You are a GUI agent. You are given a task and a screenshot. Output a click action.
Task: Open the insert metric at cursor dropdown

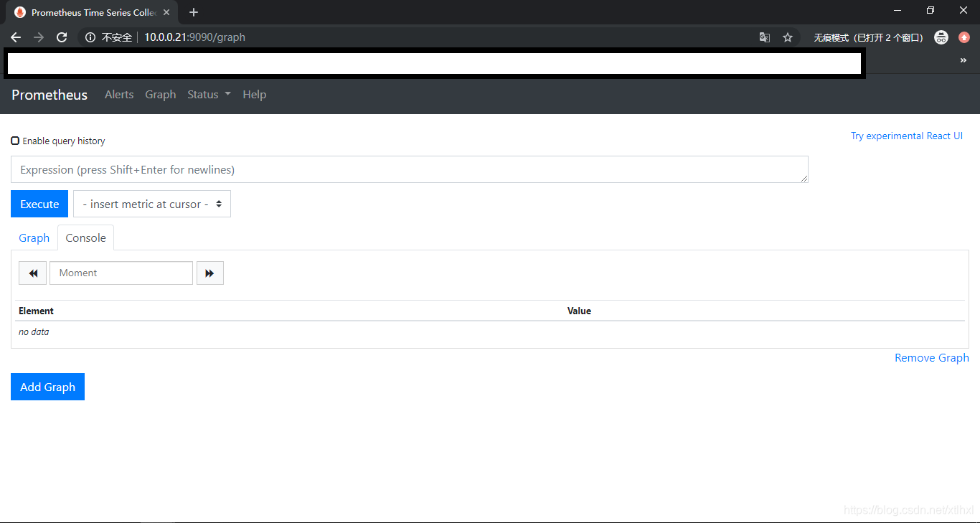point(152,204)
